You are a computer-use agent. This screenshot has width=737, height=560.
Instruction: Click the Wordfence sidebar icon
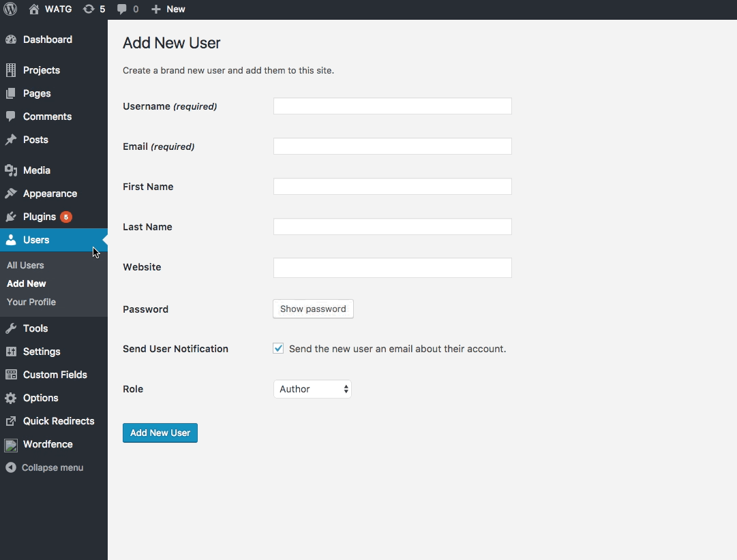coord(11,444)
